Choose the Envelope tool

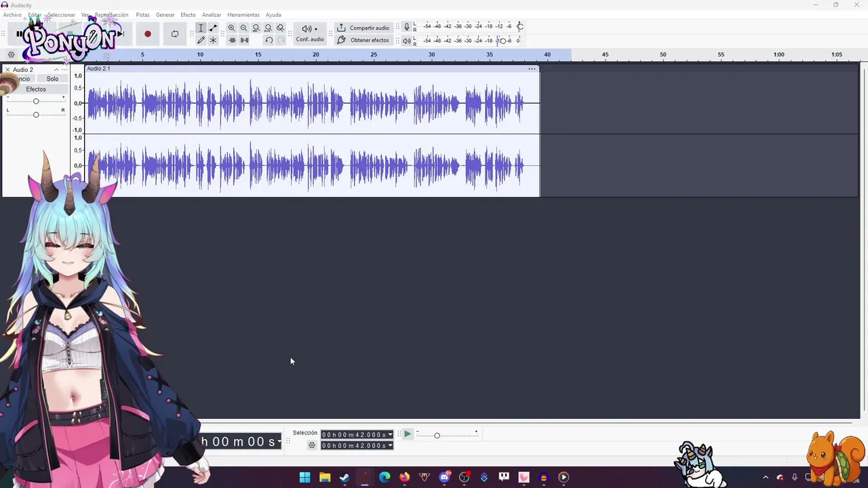pyautogui.click(x=213, y=28)
